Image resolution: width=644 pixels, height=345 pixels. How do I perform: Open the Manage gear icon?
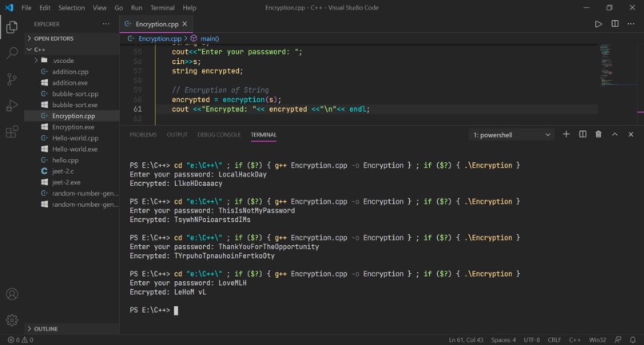click(x=12, y=320)
